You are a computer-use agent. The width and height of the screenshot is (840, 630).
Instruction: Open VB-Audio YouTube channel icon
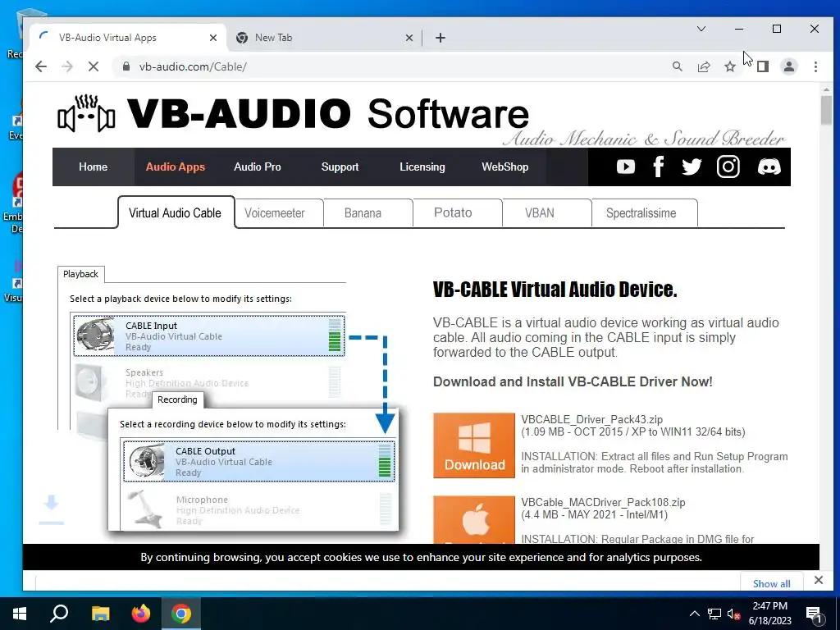[625, 167]
